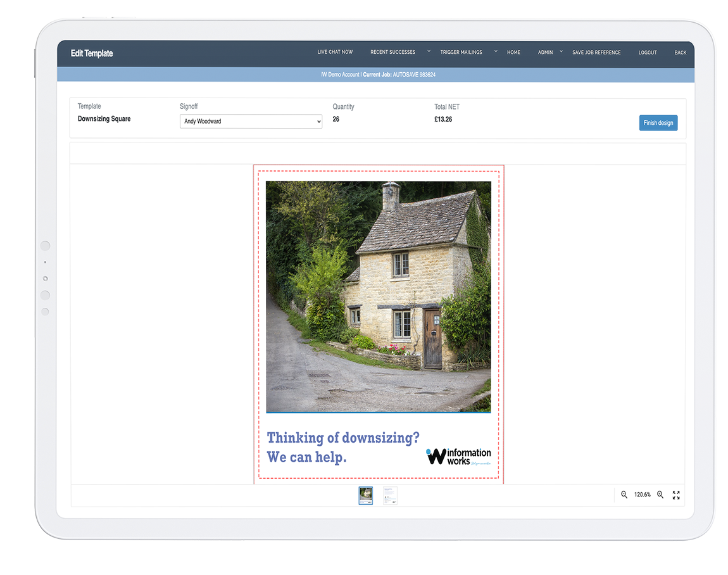Image resolution: width=728 pixels, height=575 pixels.
Task: Click the zoom out magnifier icon
Action: 624,495
